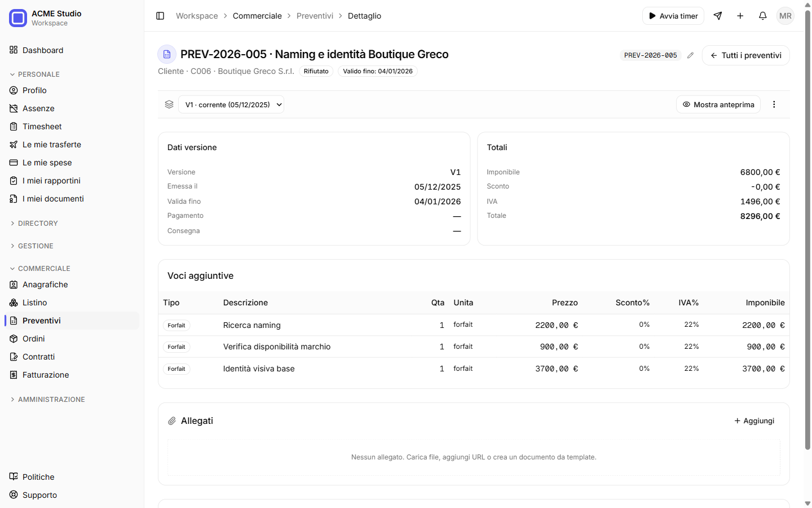The image size is (812, 508).
Task: Expand the AMMINISTRAZIONE sidebar section
Action: [52, 400]
